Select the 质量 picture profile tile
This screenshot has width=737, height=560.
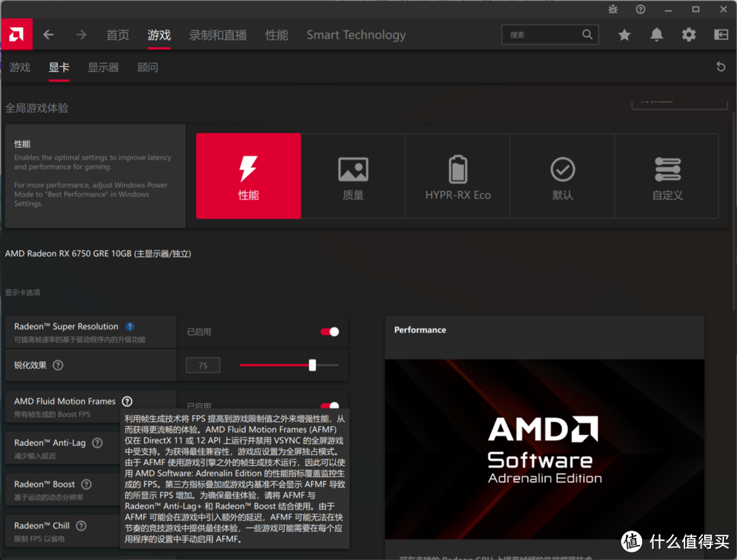(x=353, y=176)
